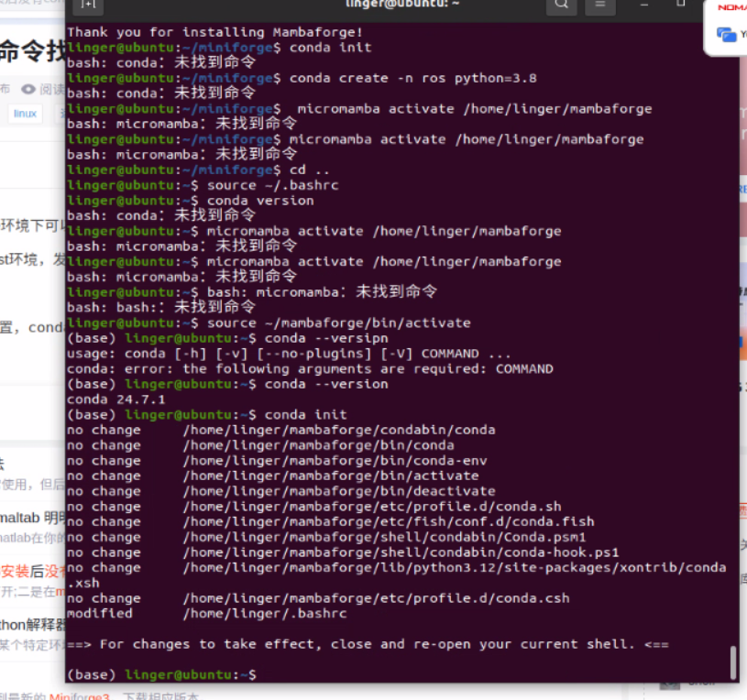This screenshot has width=747, height=700.
Task: Click 'modified /home/linger/.bashrc' line
Action: [x=207, y=613]
